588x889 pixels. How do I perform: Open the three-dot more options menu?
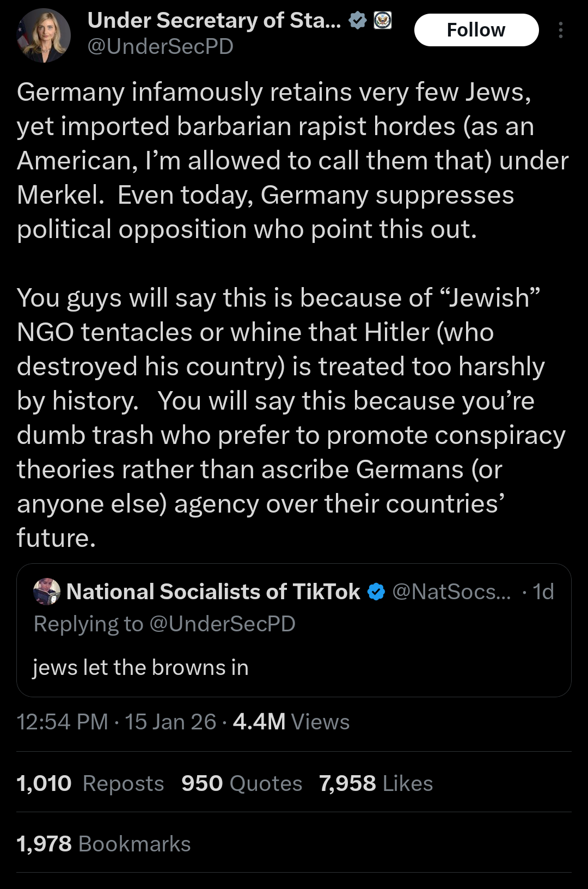560,30
